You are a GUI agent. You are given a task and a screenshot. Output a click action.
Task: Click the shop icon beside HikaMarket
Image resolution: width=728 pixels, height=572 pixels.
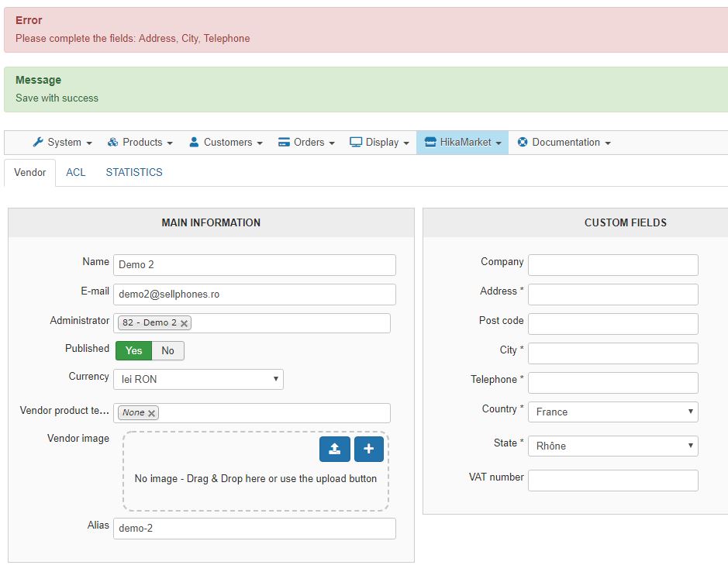click(x=430, y=142)
